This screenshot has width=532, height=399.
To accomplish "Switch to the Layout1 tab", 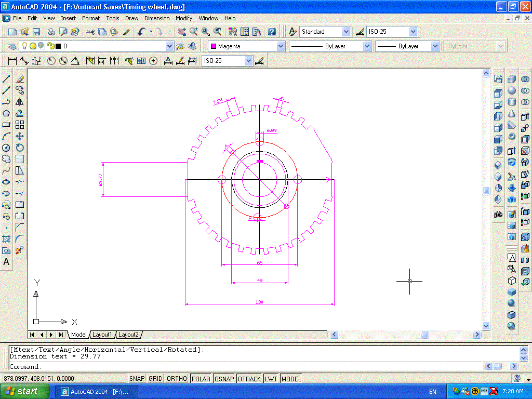I will [x=102, y=335].
